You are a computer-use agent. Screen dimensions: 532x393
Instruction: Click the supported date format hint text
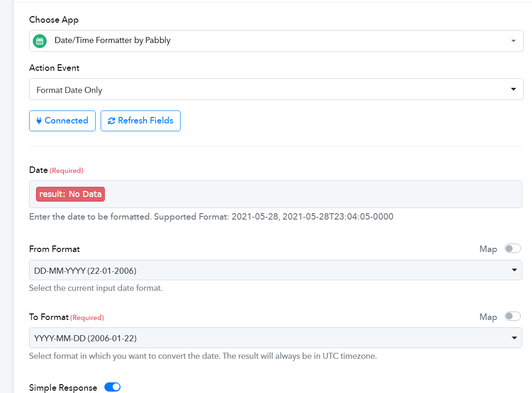tap(211, 217)
